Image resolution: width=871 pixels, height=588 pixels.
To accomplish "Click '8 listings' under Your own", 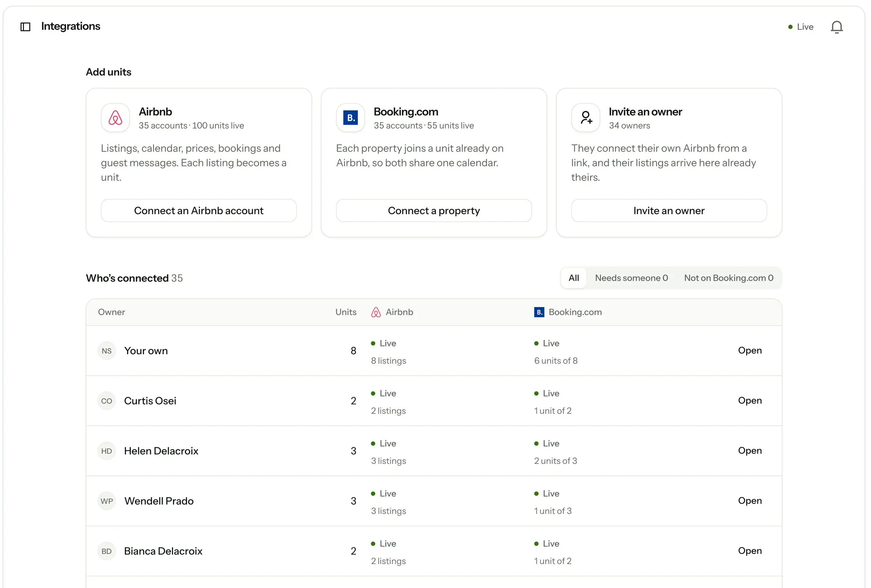I will click(388, 361).
